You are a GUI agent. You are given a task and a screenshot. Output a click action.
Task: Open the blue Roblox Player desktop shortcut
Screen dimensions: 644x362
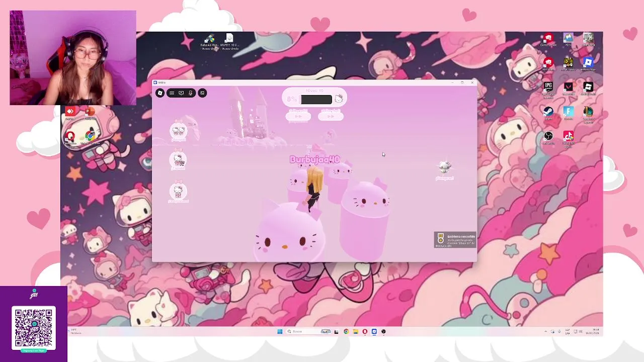588,64
